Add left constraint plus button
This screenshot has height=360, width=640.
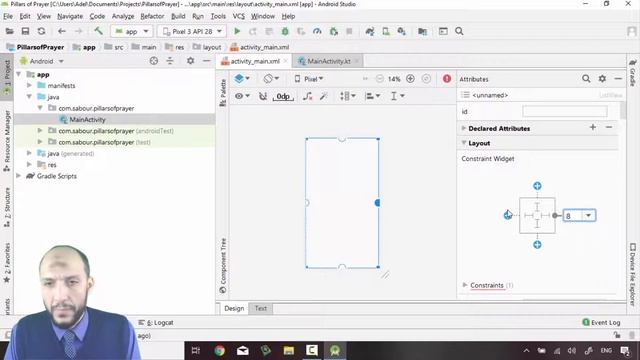(x=507, y=215)
